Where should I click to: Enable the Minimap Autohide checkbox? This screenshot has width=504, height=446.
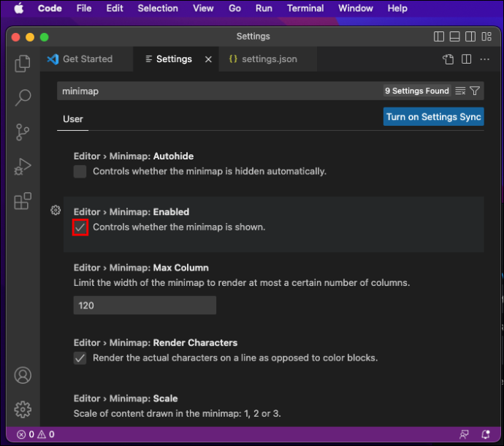pos(80,172)
